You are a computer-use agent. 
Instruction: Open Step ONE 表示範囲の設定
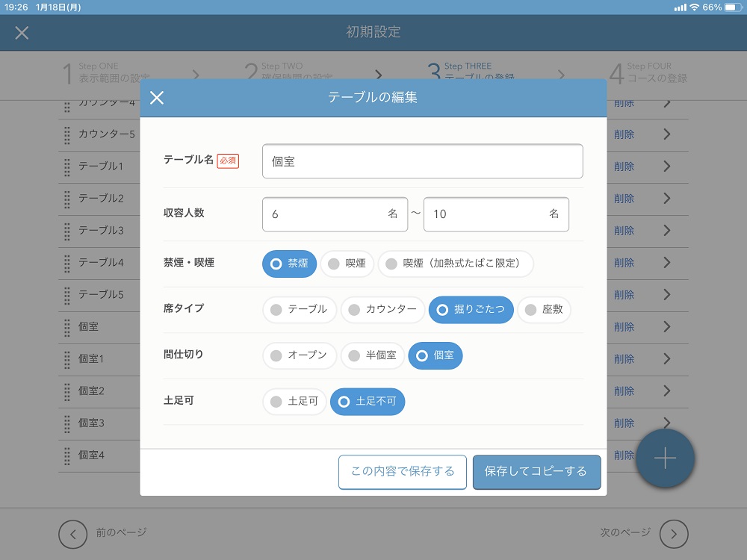(x=105, y=71)
